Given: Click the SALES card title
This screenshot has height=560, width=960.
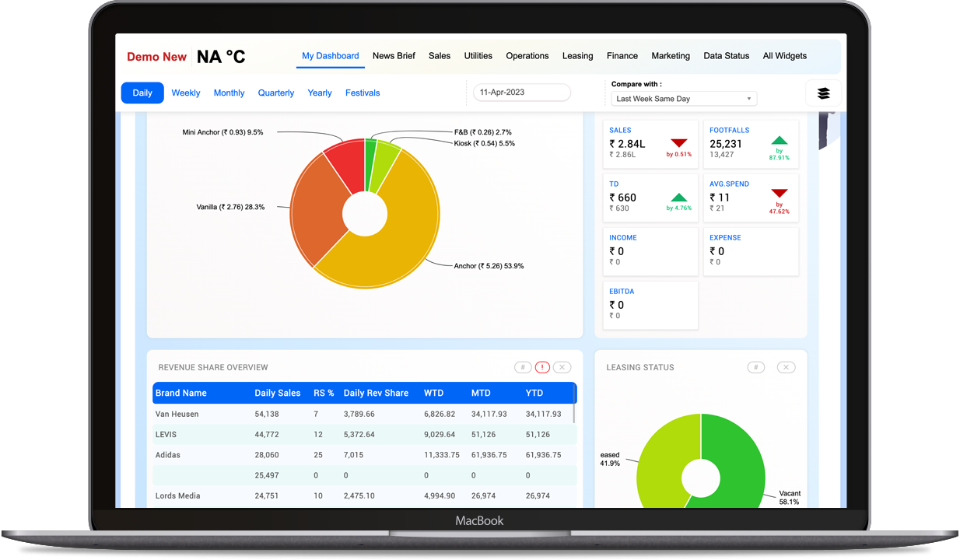Looking at the screenshot, I should [x=620, y=130].
